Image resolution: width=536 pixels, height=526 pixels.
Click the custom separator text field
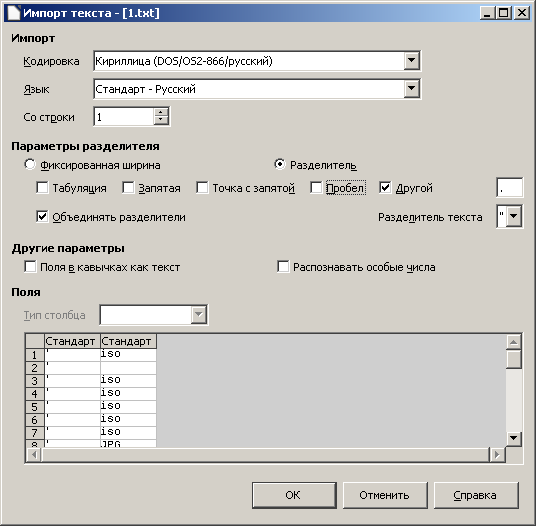509,187
